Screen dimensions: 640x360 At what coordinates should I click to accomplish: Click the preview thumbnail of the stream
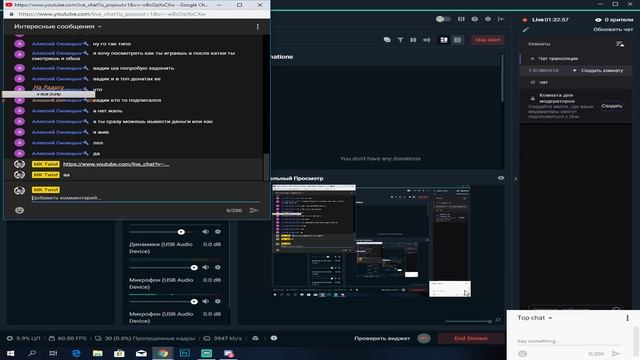click(x=371, y=241)
